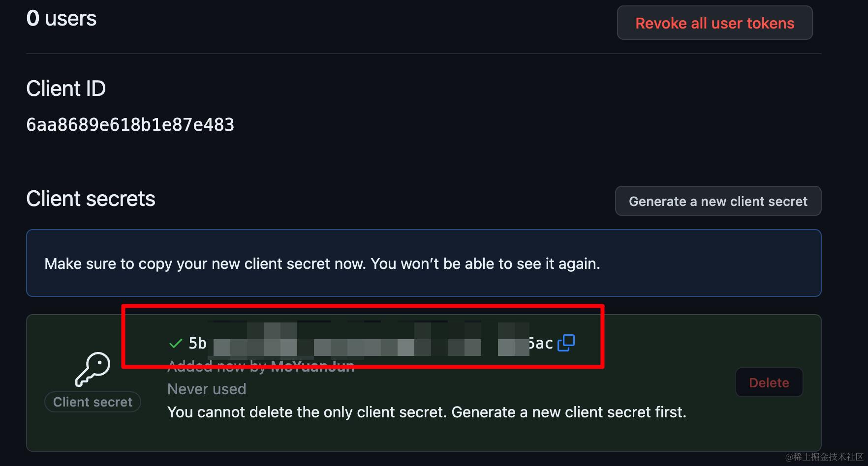The width and height of the screenshot is (868, 466).
Task: Click the watermark text in the bottom corner
Action: click(x=824, y=457)
